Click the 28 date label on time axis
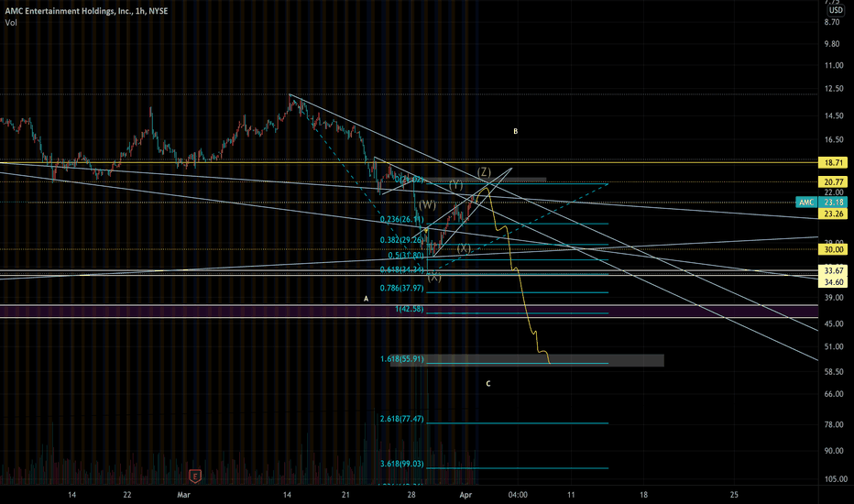The height and width of the screenshot is (504, 854). [411, 495]
